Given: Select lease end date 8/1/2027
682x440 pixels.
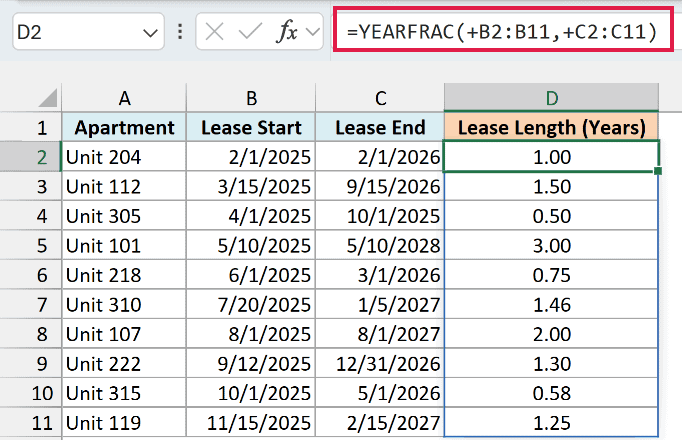Looking at the screenshot, I should click(380, 334).
